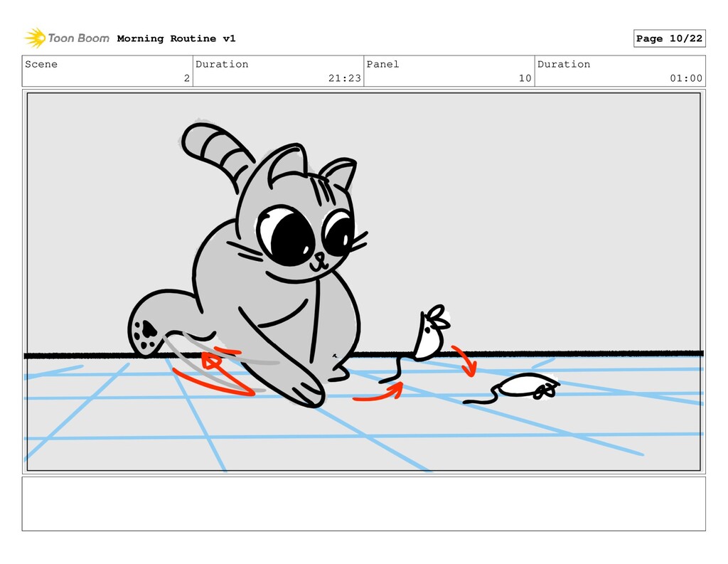The height and width of the screenshot is (564, 728).
Task: Click the scene duration value '21:23'
Action: [345, 78]
